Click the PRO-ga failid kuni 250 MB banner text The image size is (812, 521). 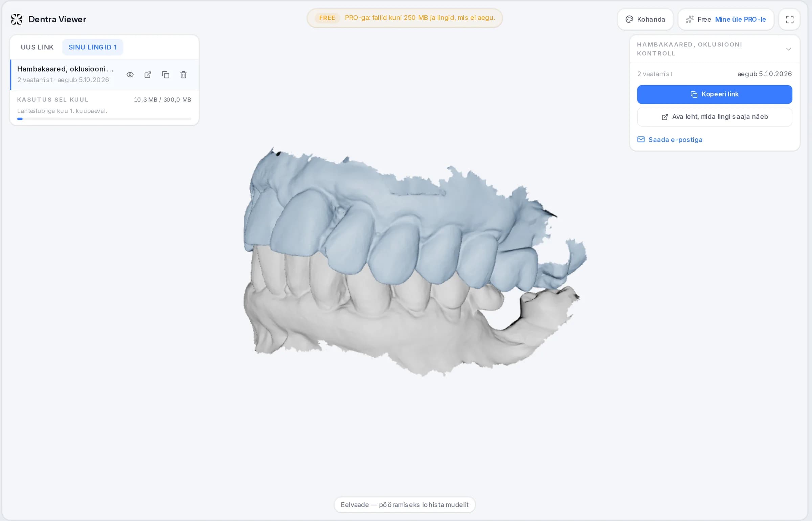coord(420,18)
